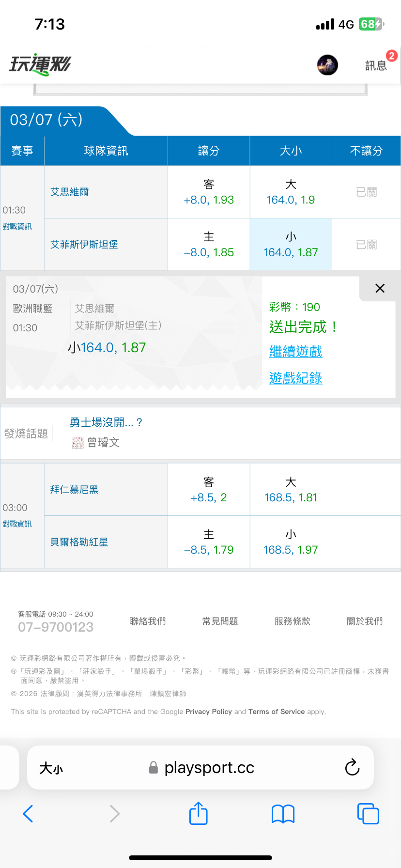Tap the playsport.cc address field
Image resolution: width=401 pixels, height=868 pixels.
[208, 768]
